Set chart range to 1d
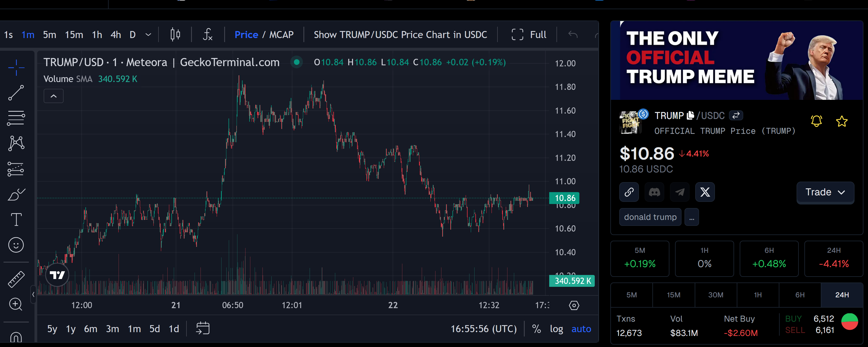Image resolution: width=868 pixels, height=347 pixels. click(174, 329)
